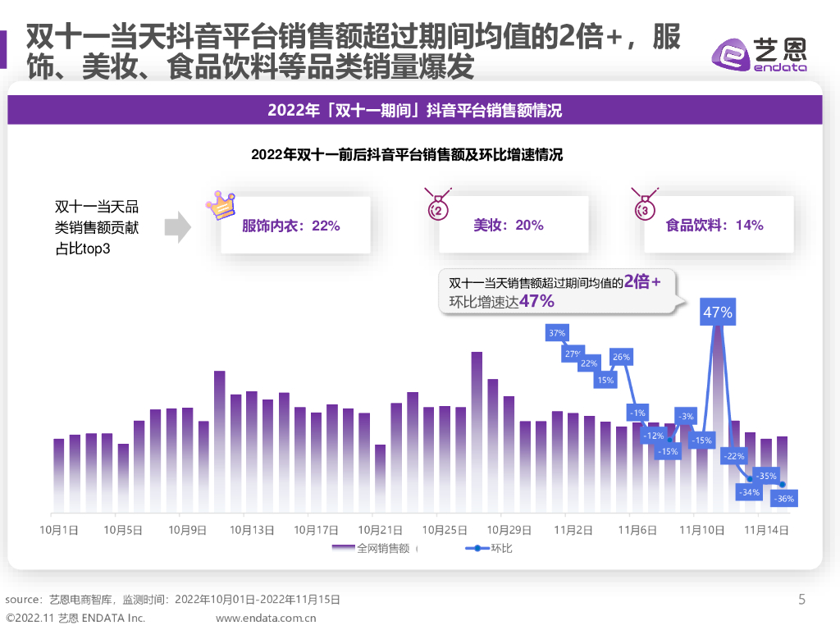This screenshot has height=630, width=840.
Task: Click the -34% data label
Action: click(749, 492)
